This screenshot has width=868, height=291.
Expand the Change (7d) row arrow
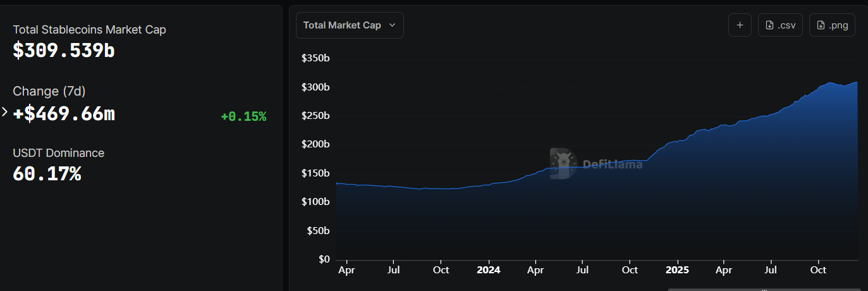(4, 112)
